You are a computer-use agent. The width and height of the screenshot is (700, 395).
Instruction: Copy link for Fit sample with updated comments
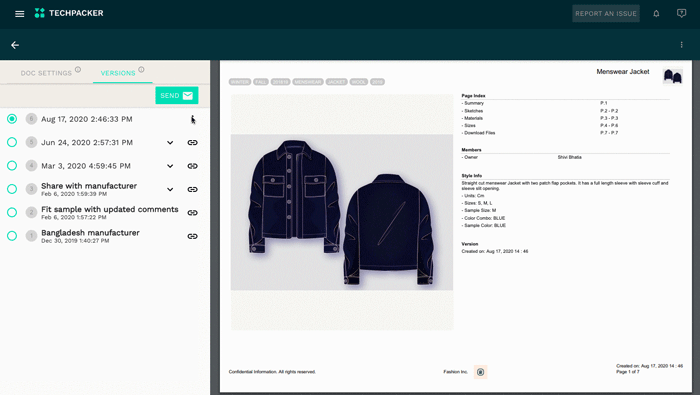click(192, 213)
